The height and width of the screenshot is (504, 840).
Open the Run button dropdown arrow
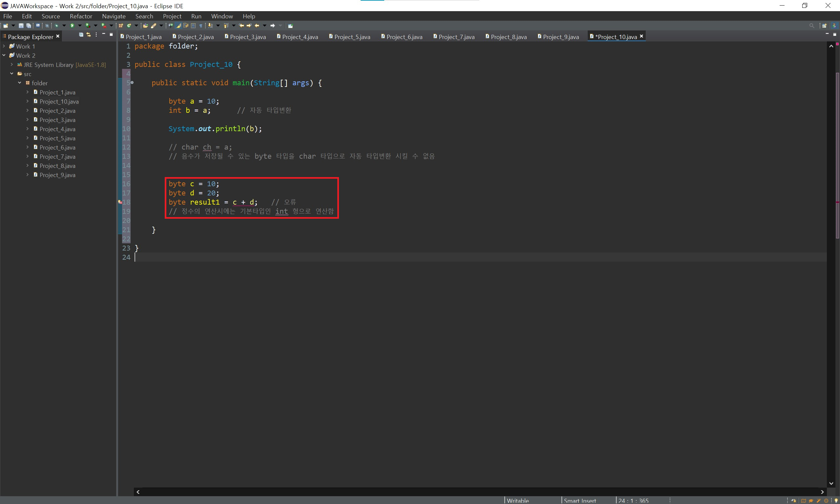(x=80, y=26)
